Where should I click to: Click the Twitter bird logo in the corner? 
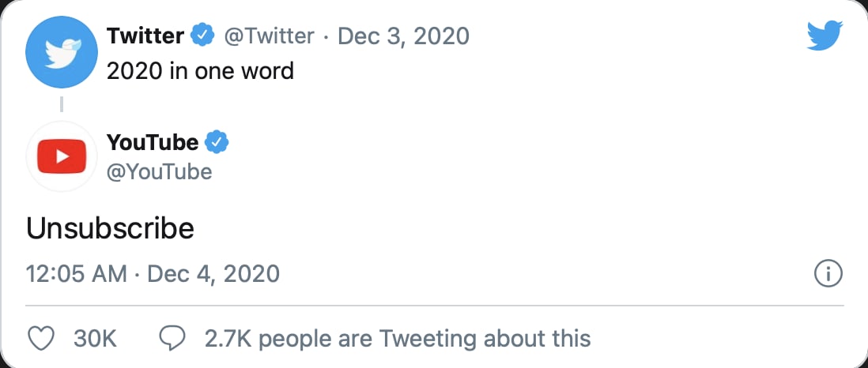(x=825, y=36)
